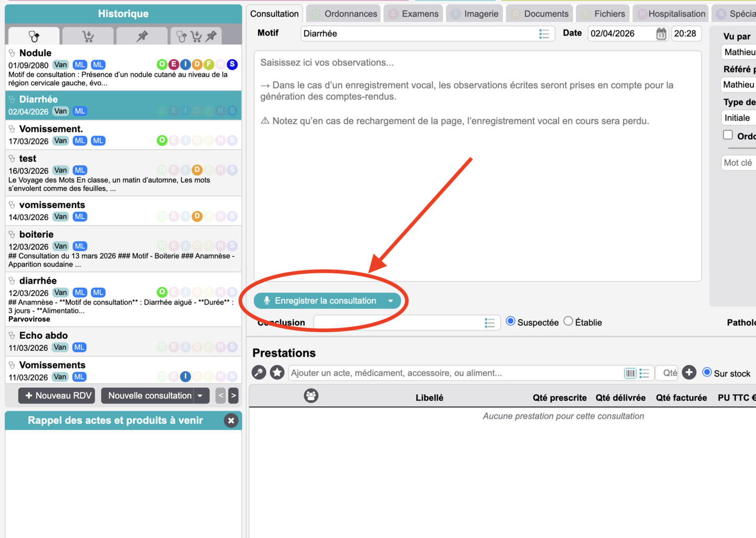Image resolution: width=756 pixels, height=538 pixels.
Task: Open the Référé par Mathieu dropdown
Action: click(x=739, y=84)
